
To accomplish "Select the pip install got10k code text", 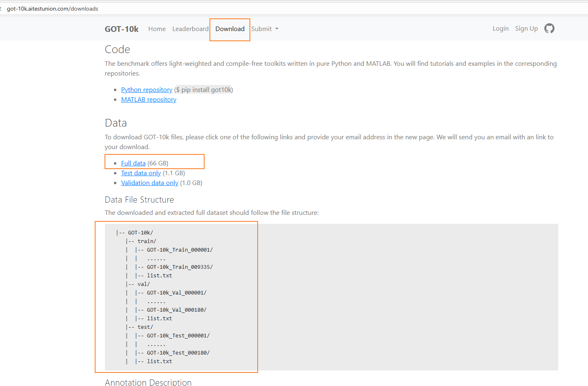I will click(x=204, y=90).
